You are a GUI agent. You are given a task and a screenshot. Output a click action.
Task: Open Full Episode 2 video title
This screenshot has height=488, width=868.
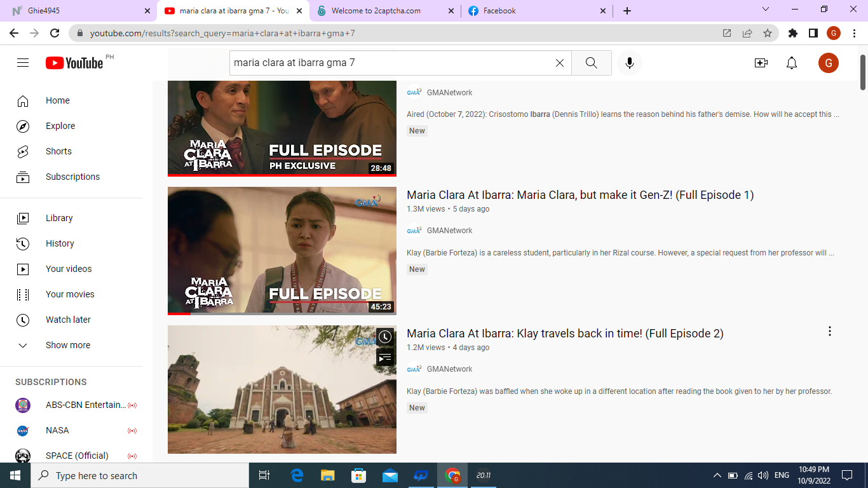(x=565, y=334)
